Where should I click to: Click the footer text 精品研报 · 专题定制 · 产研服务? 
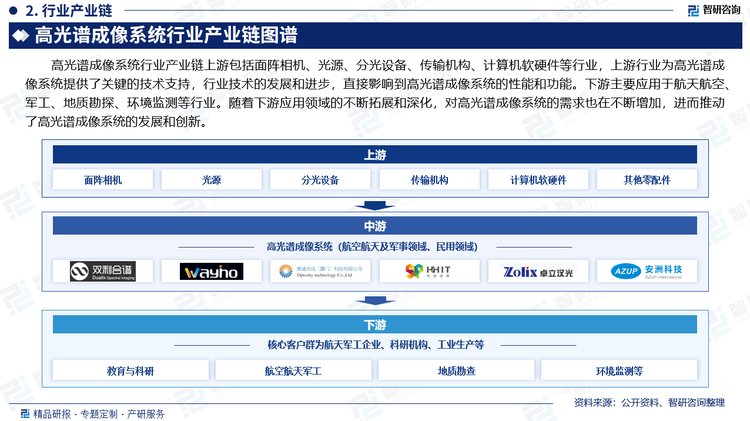(99, 414)
